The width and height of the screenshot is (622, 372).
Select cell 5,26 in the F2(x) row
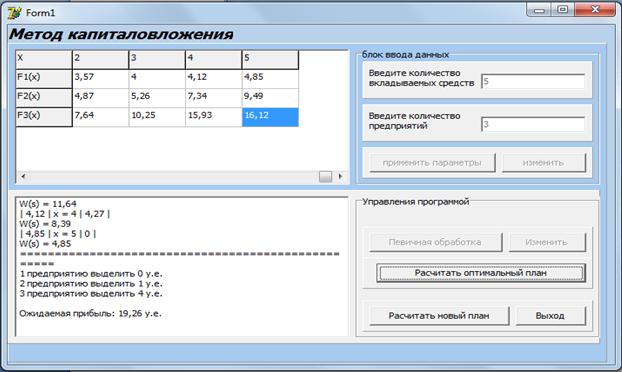[x=157, y=98]
